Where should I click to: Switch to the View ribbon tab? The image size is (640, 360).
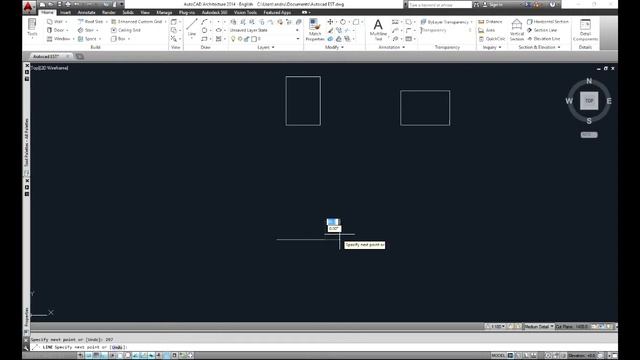145,13
